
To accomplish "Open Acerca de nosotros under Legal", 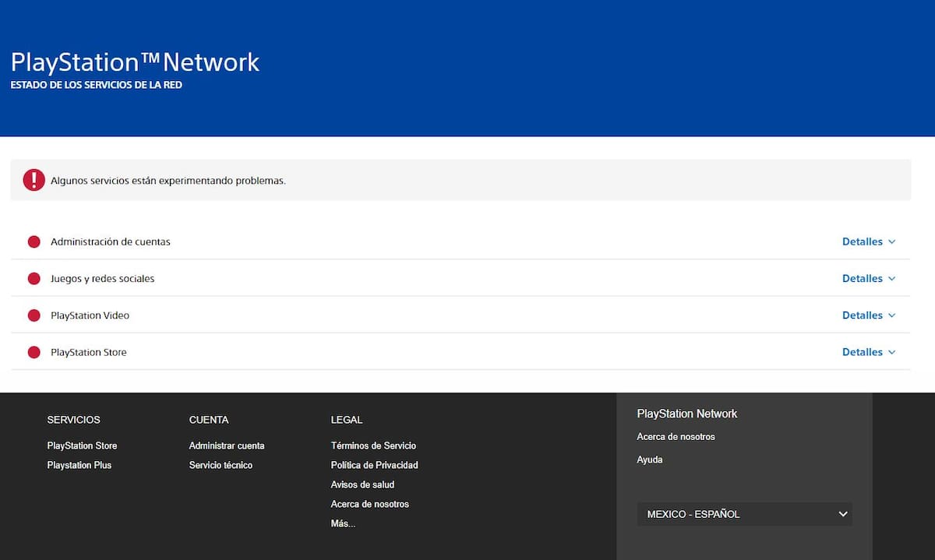I will point(369,504).
